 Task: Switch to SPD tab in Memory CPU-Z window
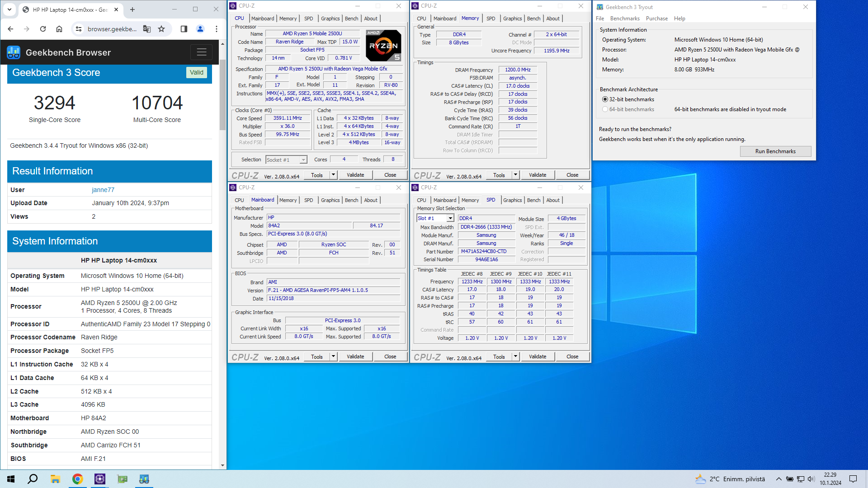tap(491, 19)
